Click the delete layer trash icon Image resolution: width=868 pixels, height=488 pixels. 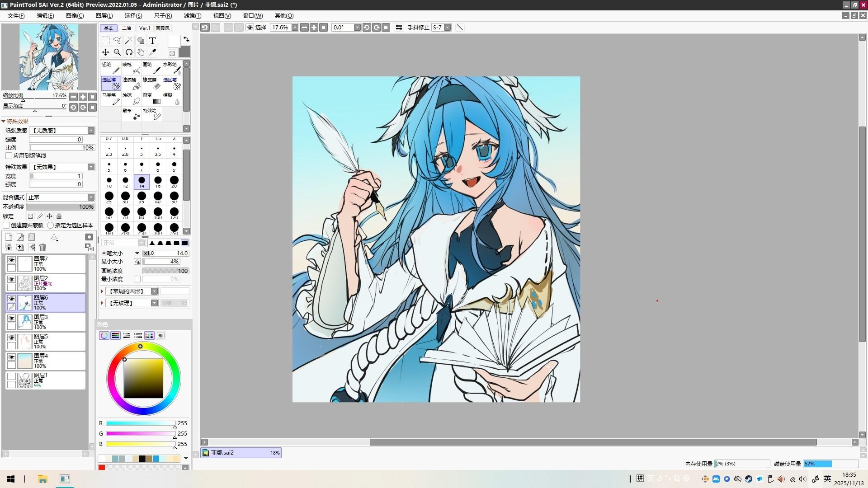coord(42,247)
